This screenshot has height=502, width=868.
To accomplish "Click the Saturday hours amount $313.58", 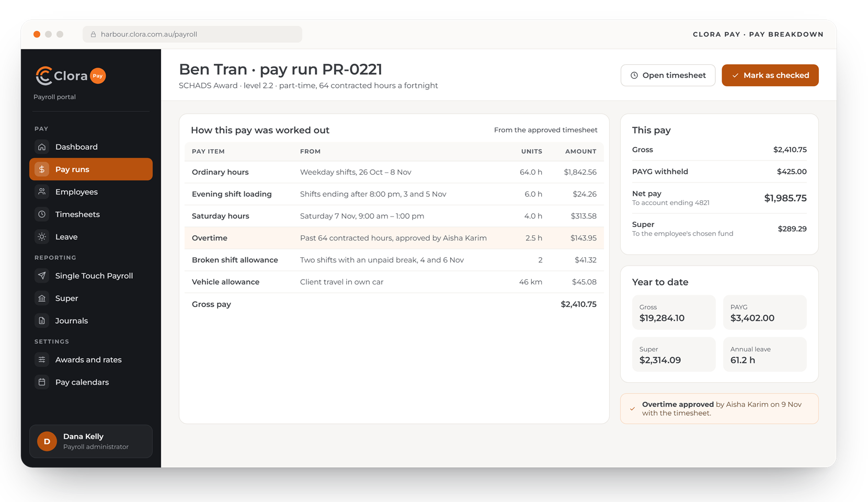I will click(584, 216).
